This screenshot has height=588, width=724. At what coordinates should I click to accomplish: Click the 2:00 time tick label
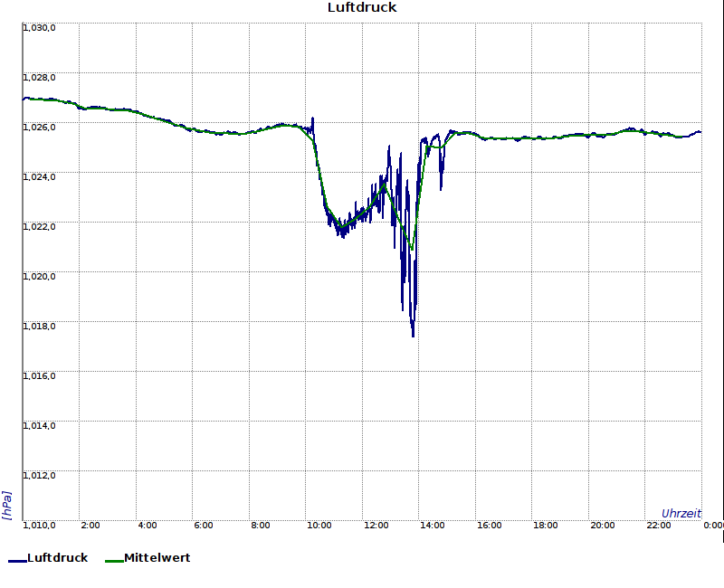90,526
